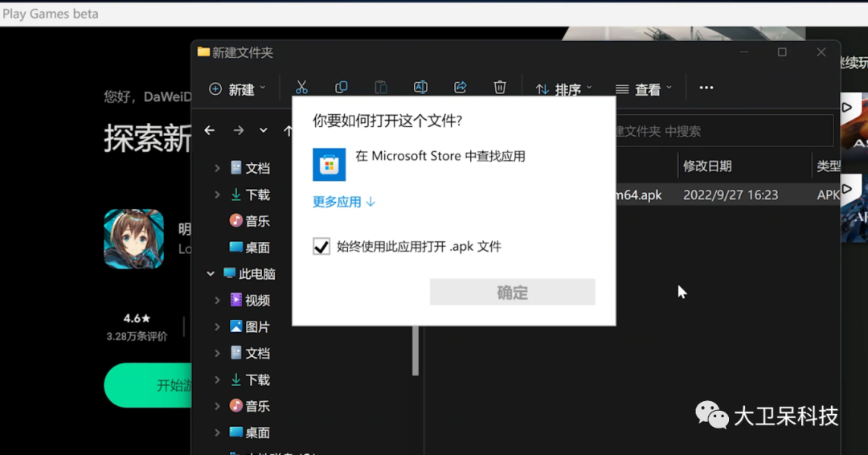
Task: Select 视频 folder in navigation pane
Action: [x=250, y=301]
